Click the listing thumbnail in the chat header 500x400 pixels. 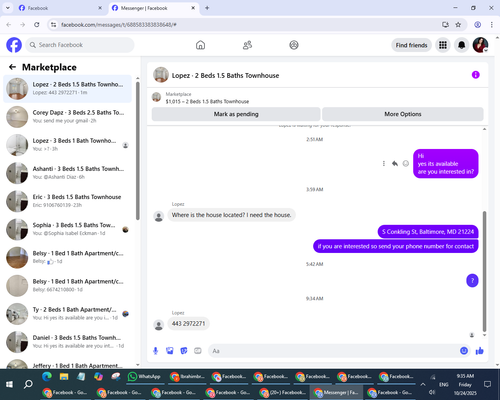[x=161, y=75]
